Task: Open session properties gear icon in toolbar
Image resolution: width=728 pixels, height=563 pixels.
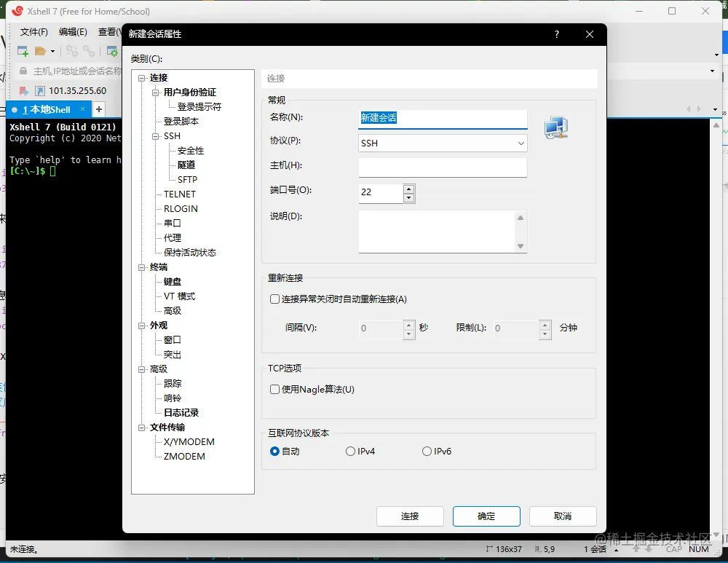Action: [x=112, y=51]
